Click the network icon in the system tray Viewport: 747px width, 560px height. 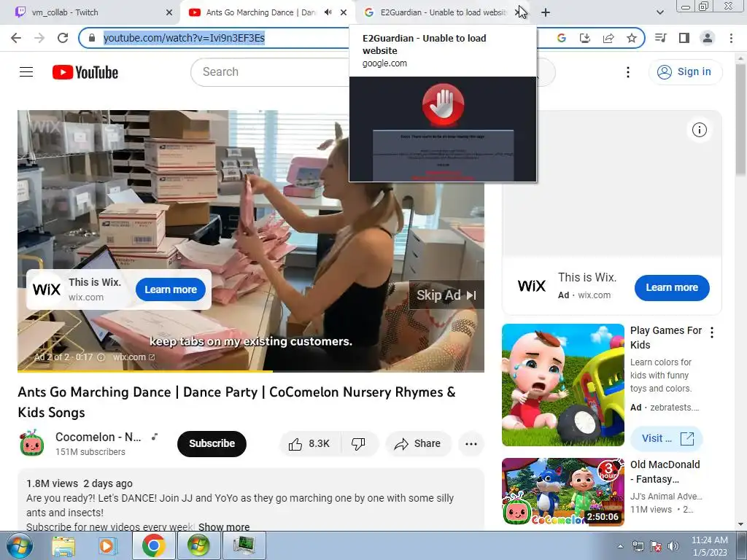pyautogui.click(x=638, y=546)
